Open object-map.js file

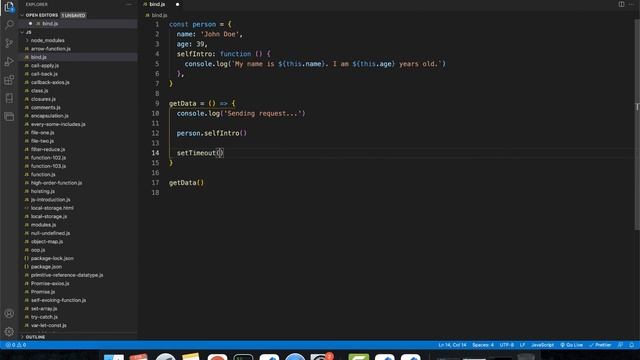point(47,241)
